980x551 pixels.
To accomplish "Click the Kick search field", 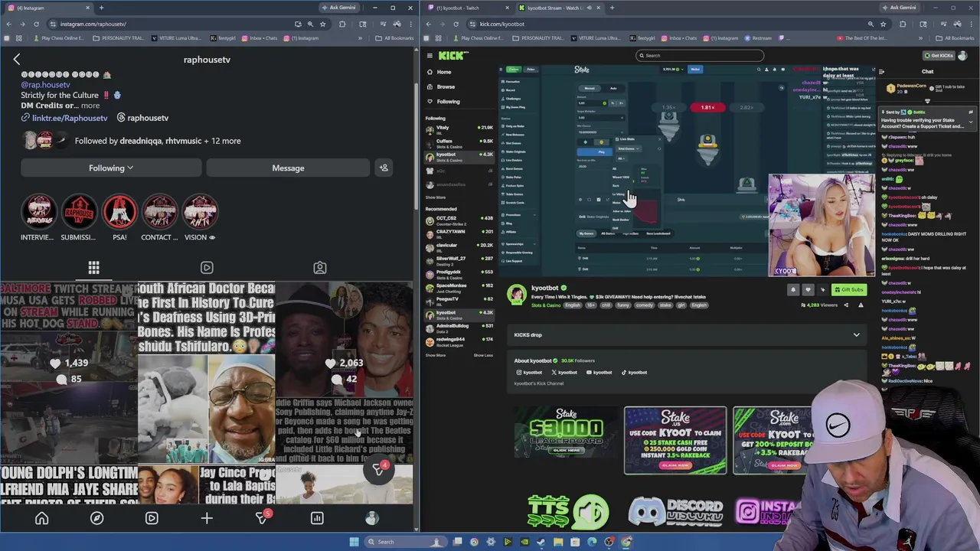I will pyautogui.click(x=700, y=55).
